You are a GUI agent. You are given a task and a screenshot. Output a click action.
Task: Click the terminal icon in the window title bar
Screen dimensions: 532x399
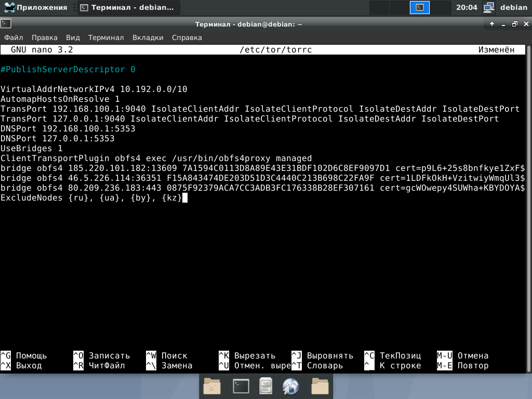[x=6, y=24]
